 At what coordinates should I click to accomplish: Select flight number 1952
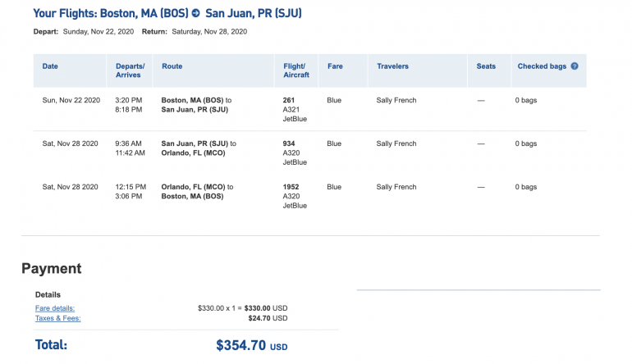point(291,187)
